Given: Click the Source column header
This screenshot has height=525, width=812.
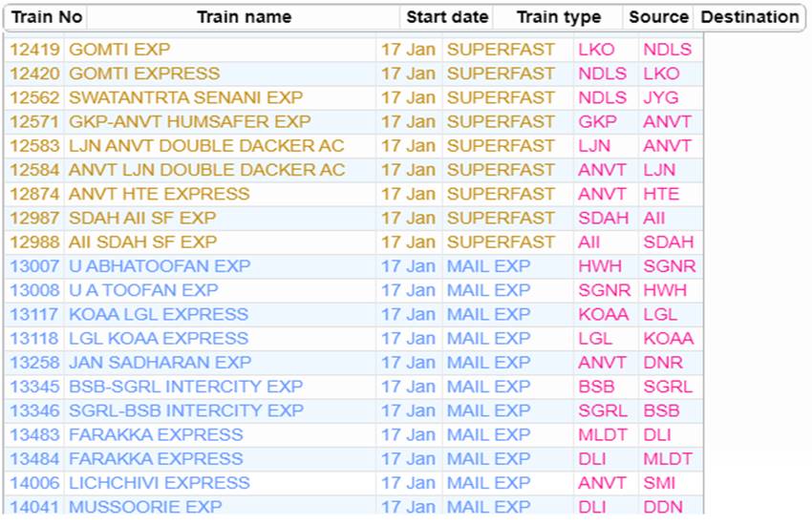Looking at the screenshot, I should 658,17.
